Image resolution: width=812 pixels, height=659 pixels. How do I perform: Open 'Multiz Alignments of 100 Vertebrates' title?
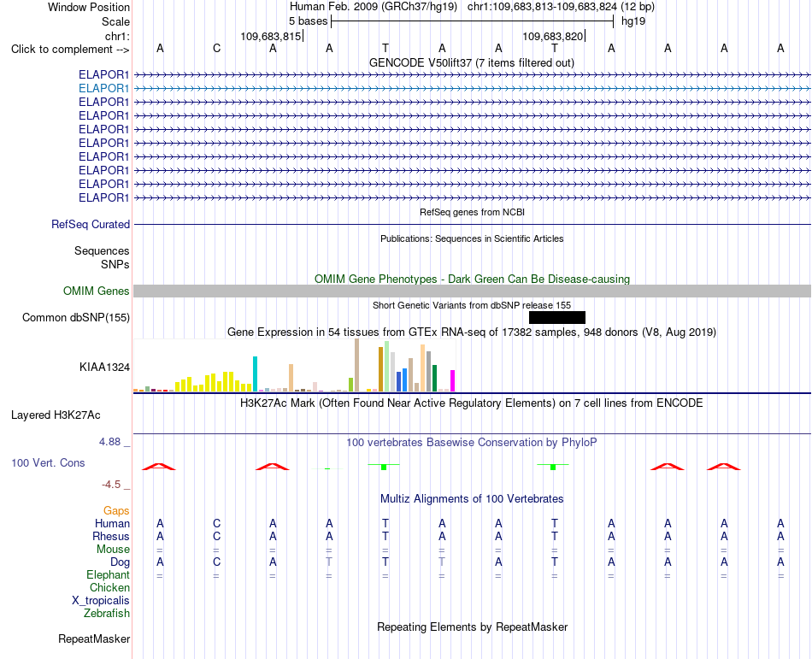472,499
